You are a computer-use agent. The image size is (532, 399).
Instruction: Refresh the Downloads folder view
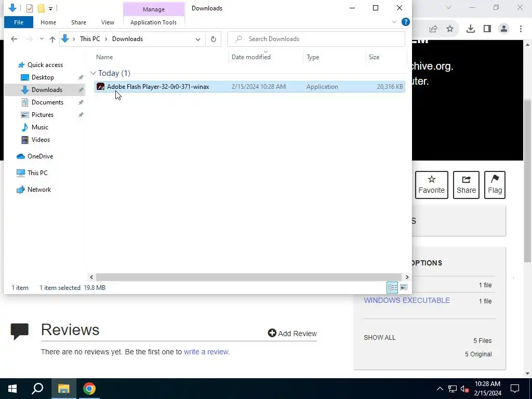click(213, 39)
